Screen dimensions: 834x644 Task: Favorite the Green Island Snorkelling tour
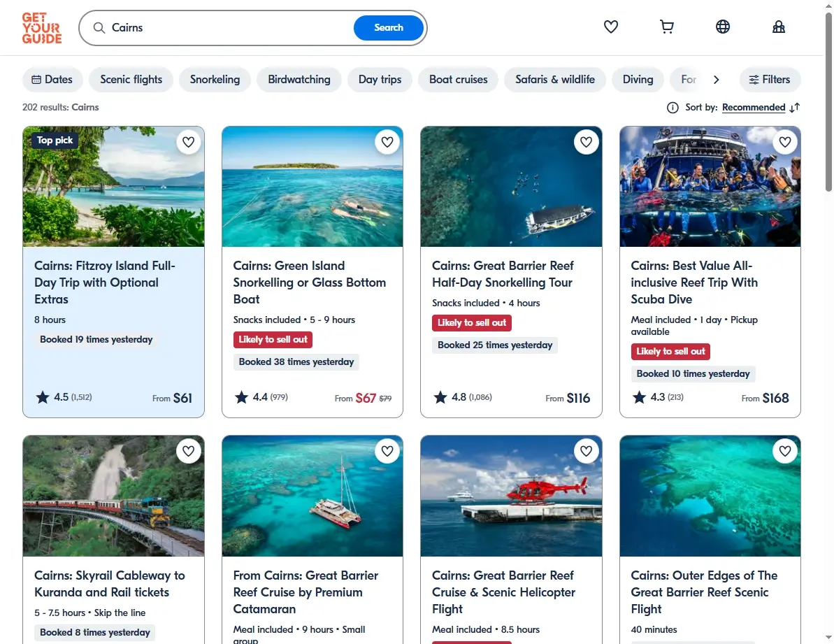(x=387, y=142)
